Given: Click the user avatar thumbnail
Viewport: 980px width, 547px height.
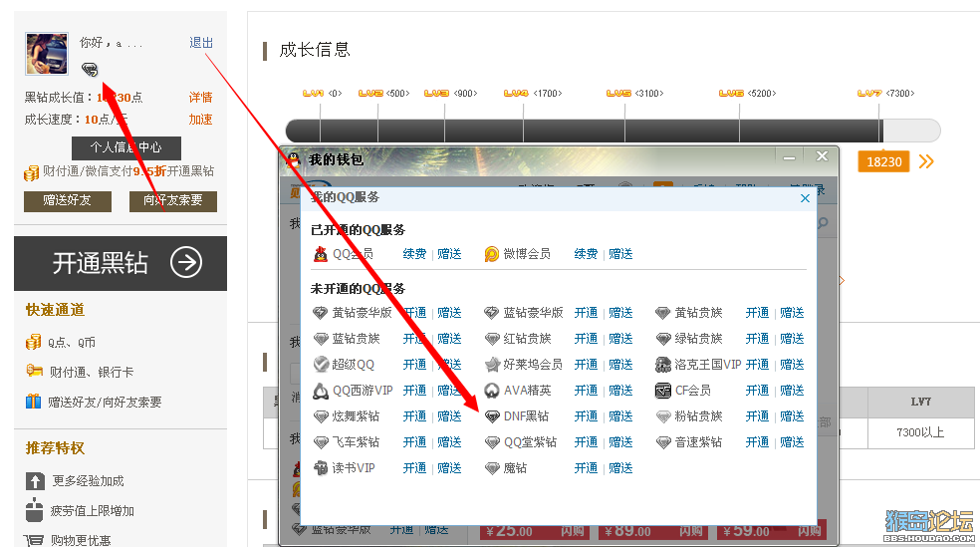Looking at the screenshot, I should click(x=47, y=54).
